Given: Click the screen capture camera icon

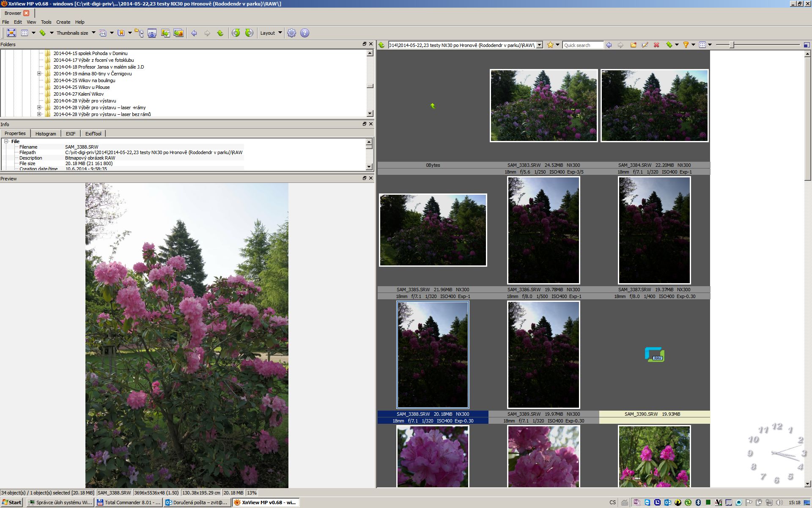Looking at the screenshot, I should (x=152, y=33).
